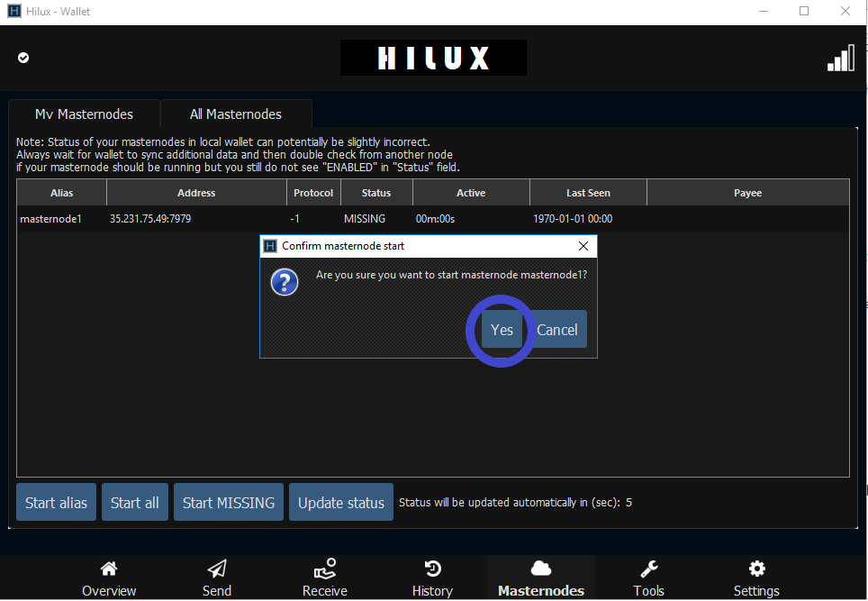The height and width of the screenshot is (601, 868).
Task: Sort by the Protocol column header
Action: (x=313, y=193)
